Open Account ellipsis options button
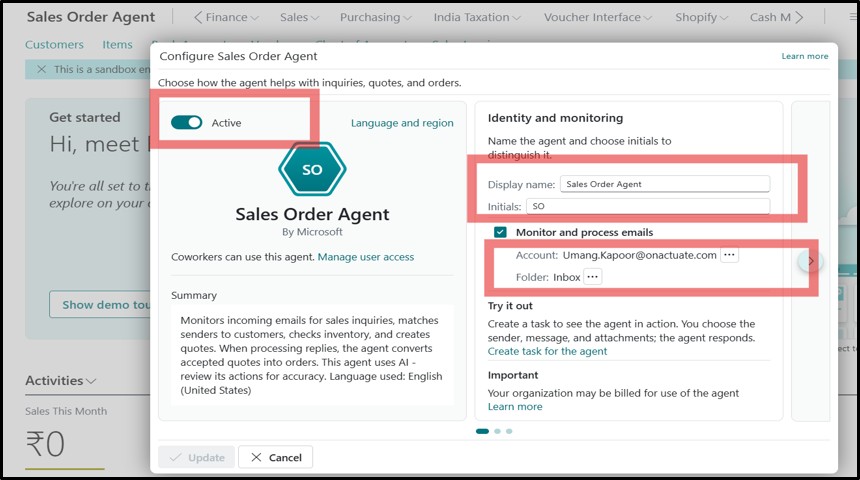 tap(729, 255)
